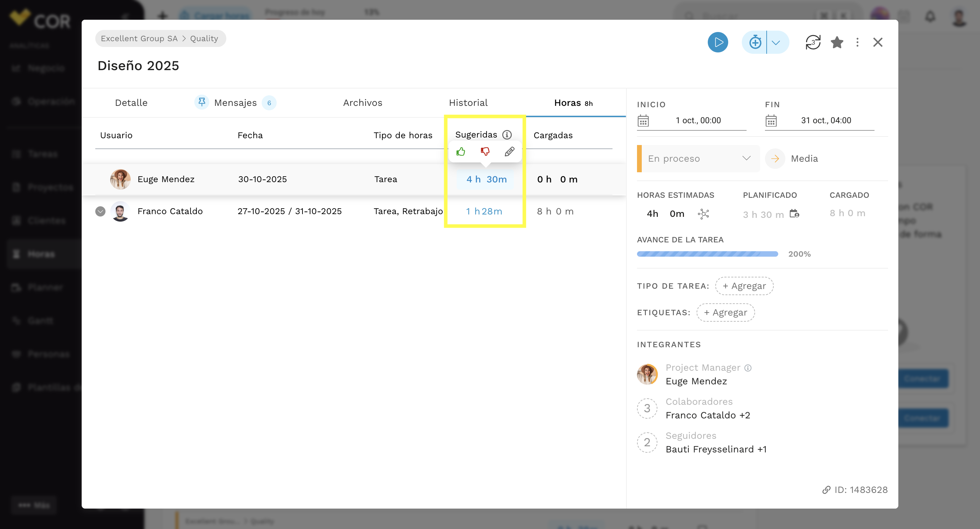Toggle the Media priority arrow
980x529 pixels.
click(775, 159)
